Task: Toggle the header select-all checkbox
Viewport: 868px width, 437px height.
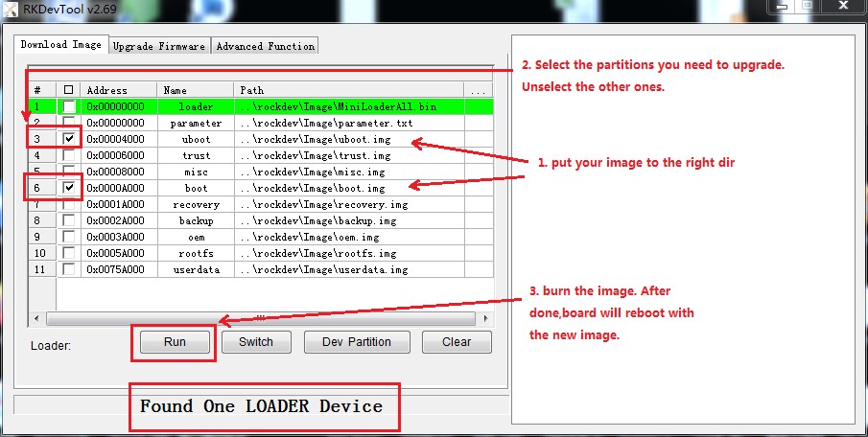Action: tap(69, 90)
